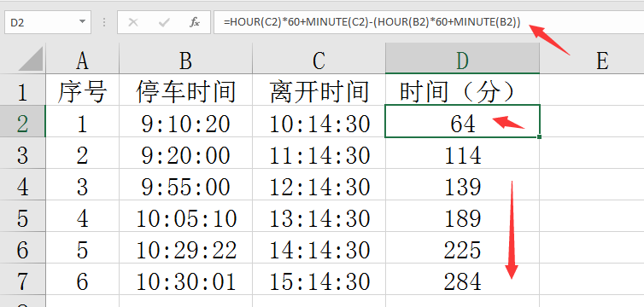Image resolution: width=644 pixels, height=307 pixels.
Task: Select row 6 header
Action: click(22, 247)
